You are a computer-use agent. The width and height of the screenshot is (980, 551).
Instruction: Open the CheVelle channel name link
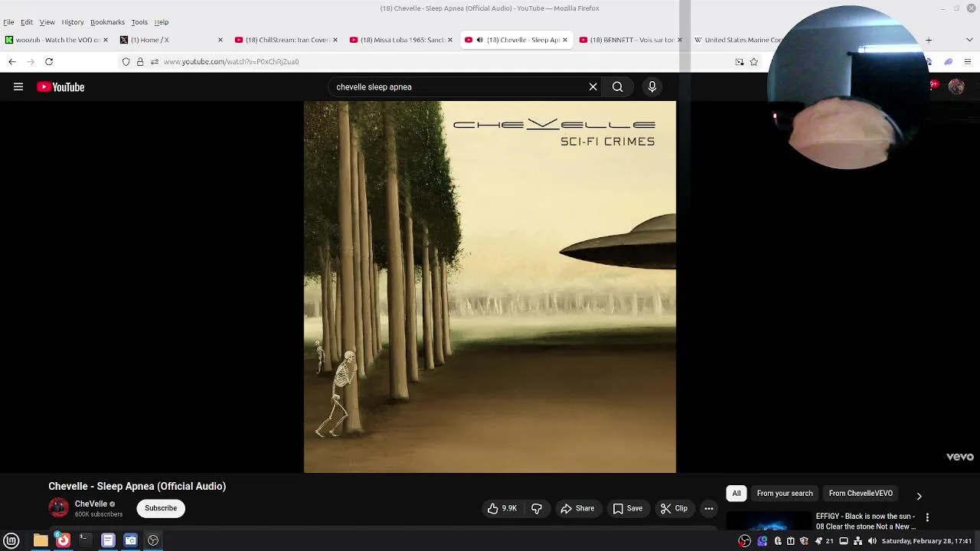tap(91, 504)
